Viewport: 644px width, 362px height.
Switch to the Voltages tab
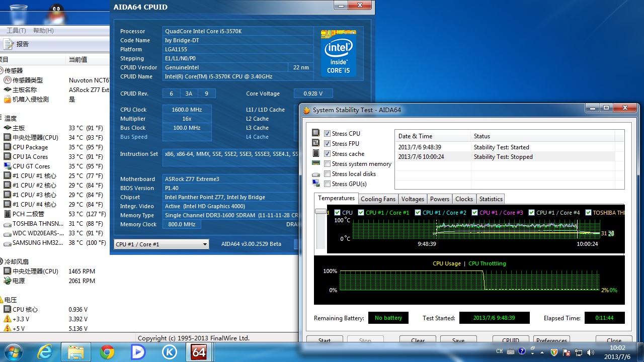(413, 199)
